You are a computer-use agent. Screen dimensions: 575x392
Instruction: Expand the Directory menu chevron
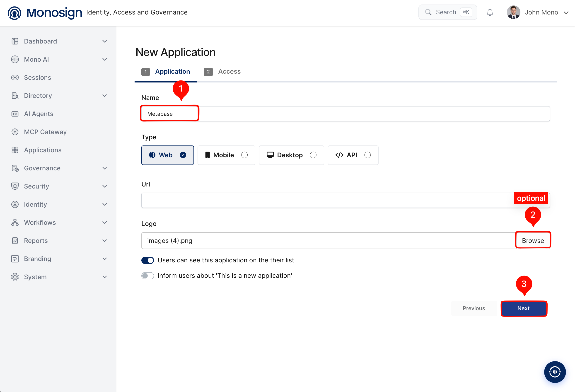coord(105,96)
